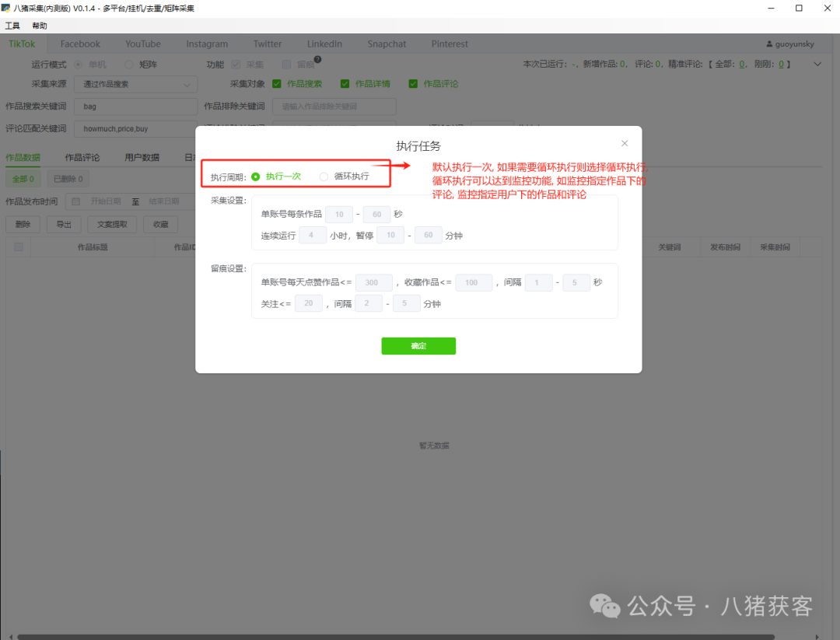This screenshot has height=640, width=840.
Task: Open the 作品数据 tab
Action: 23,157
